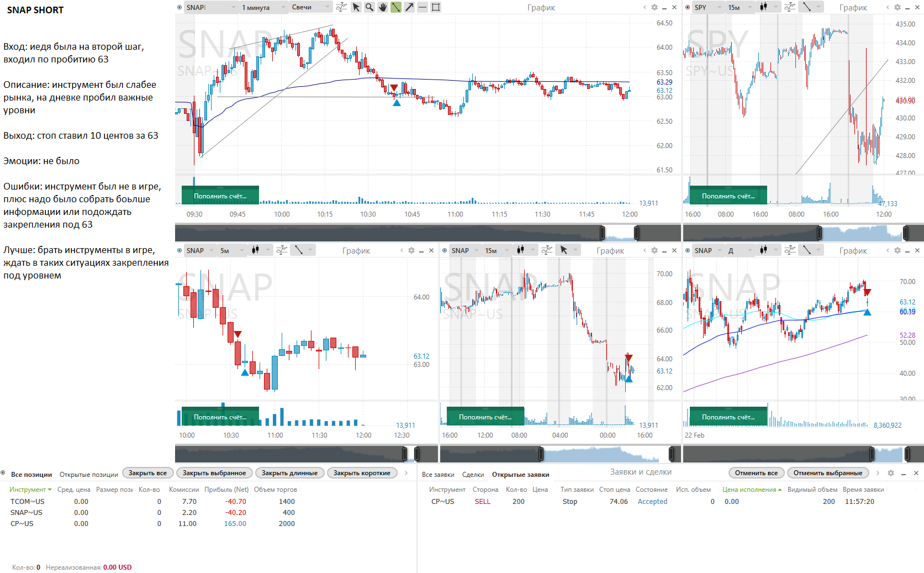Open 'Свечи' chart type dropdown
This screenshot has height=573, width=924.
[310, 7]
